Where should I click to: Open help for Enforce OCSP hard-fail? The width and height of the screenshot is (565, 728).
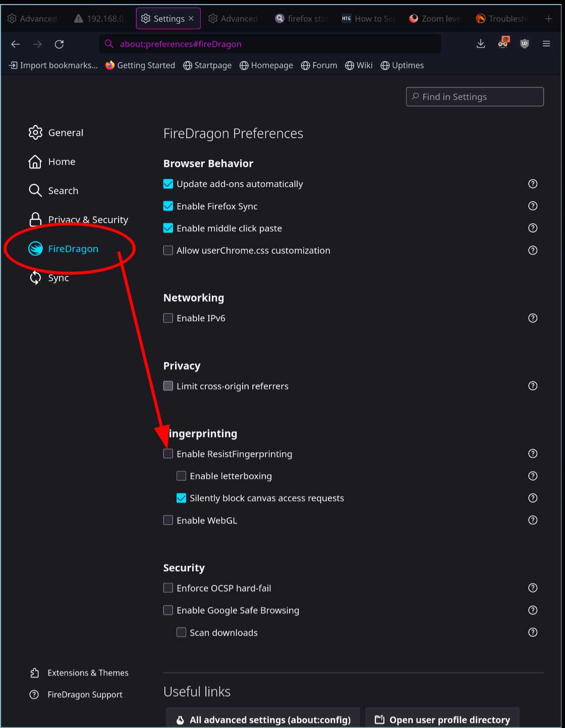click(533, 588)
